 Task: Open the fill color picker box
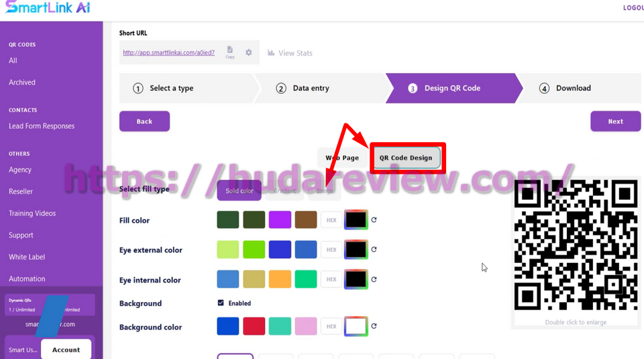coord(356,220)
